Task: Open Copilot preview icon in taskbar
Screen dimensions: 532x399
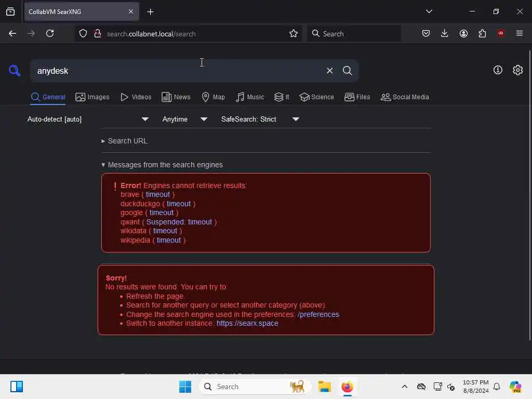Action: click(515, 387)
